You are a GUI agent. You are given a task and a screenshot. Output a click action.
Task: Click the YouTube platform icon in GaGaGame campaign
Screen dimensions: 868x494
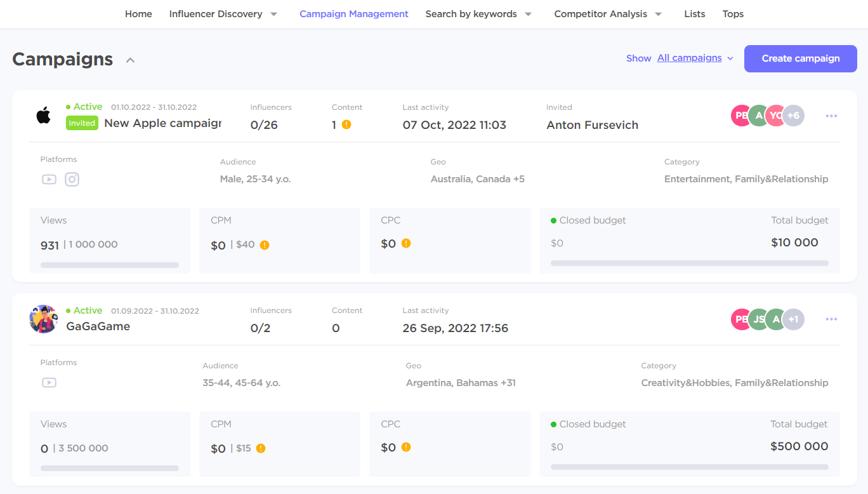pyautogui.click(x=49, y=382)
